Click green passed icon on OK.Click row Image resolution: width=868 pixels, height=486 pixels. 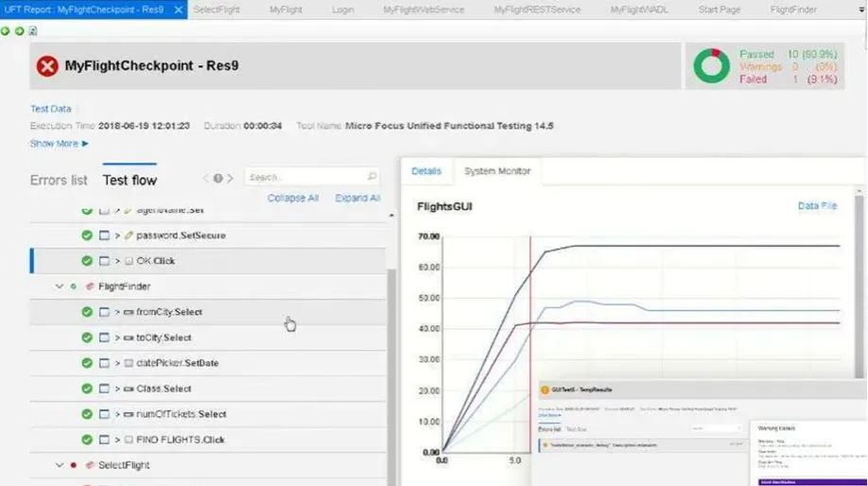coord(87,261)
